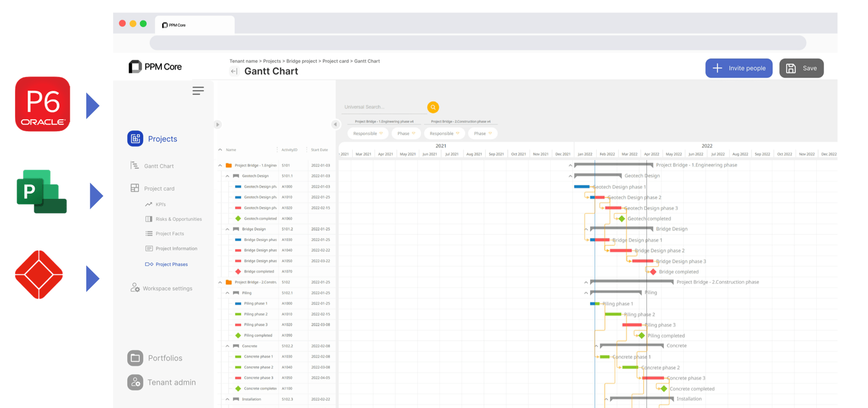Sort by ActivityID column header
The width and height of the screenshot is (868, 408).
pos(289,150)
